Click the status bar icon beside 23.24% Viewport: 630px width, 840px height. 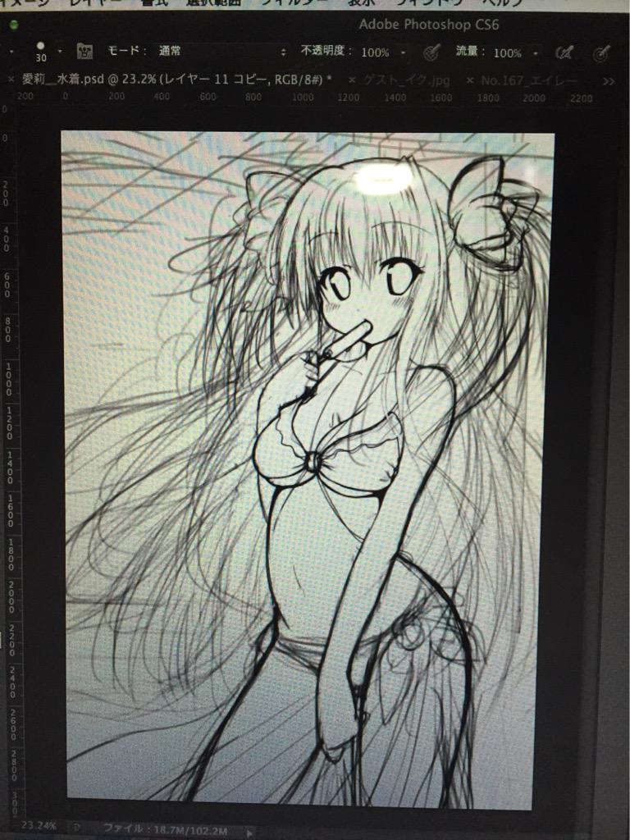(78, 827)
